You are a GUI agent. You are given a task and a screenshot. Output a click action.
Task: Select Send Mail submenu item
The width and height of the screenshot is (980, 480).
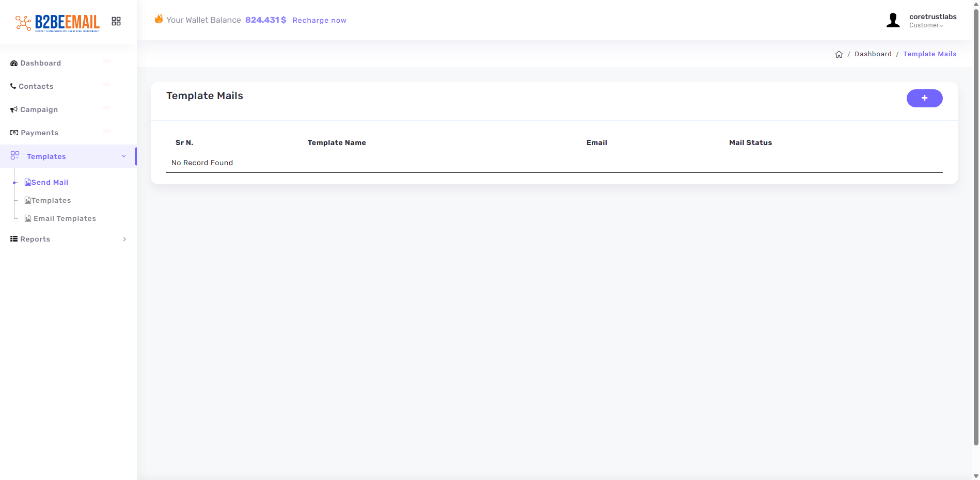coord(50,182)
